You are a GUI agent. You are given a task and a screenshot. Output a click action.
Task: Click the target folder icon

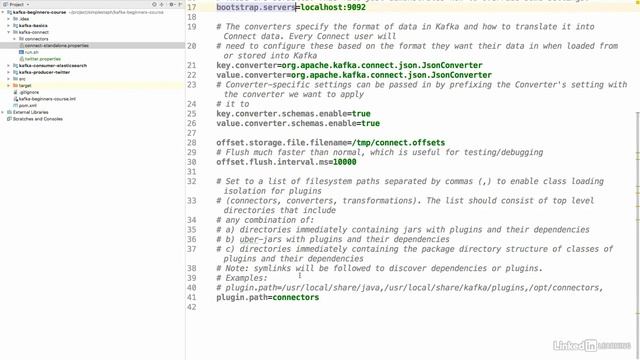coord(16,85)
